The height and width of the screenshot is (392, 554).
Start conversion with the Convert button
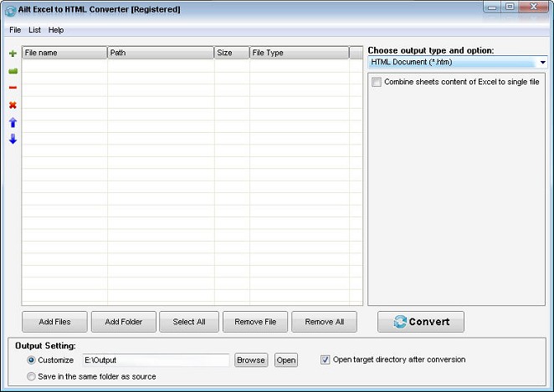(421, 322)
